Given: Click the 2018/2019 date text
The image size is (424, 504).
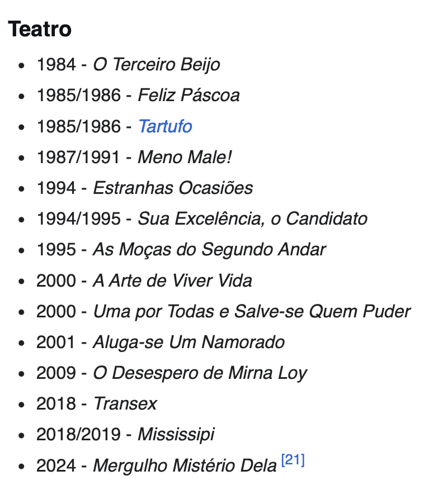Looking at the screenshot, I should tap(78, 434).
